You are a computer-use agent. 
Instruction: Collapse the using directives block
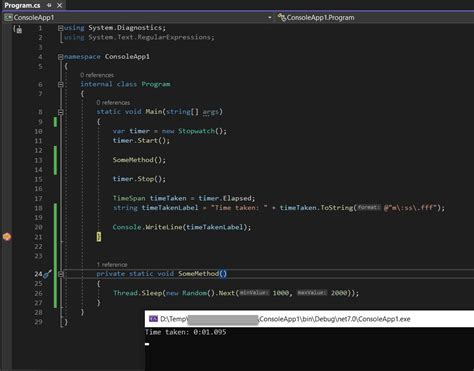pos(61,28)
